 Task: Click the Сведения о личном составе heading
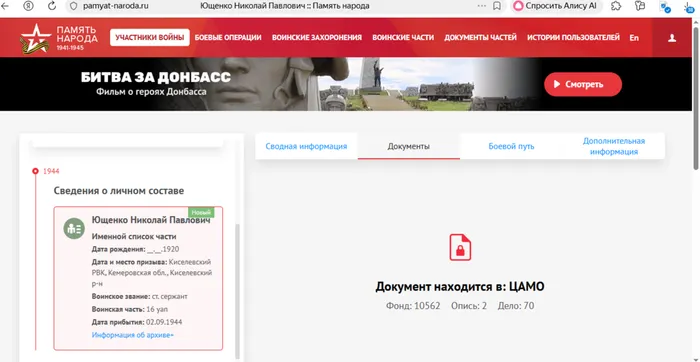pyautogui.click(x=119, y=191)
